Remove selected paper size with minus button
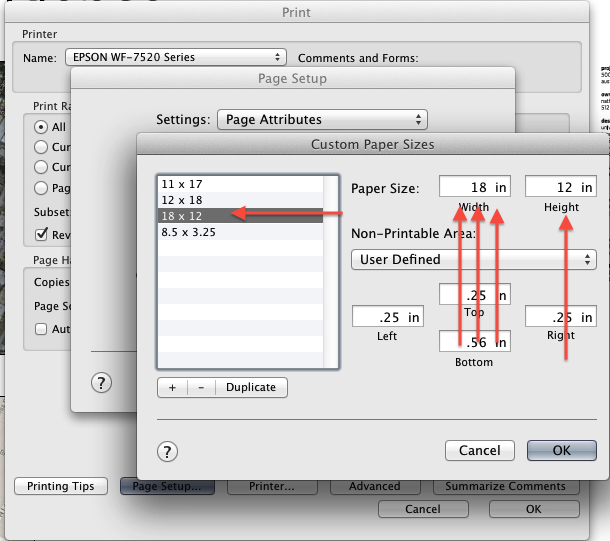This screenshot has height=541, width=610. 201,387
